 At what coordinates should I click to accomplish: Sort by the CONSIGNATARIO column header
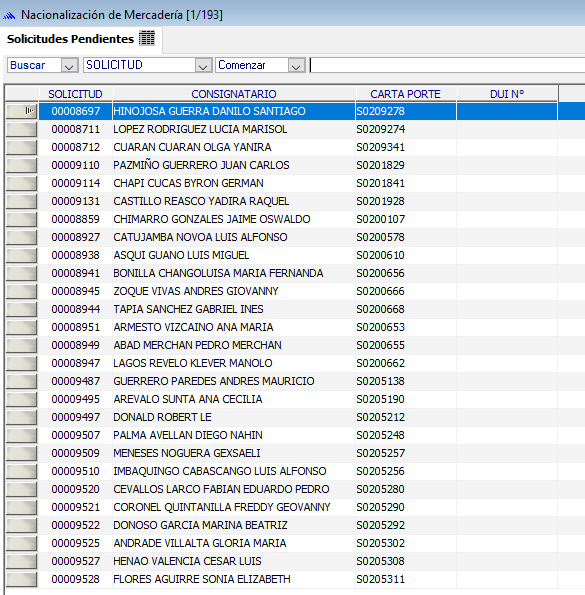pyautogui.click(x=234, y=94)
